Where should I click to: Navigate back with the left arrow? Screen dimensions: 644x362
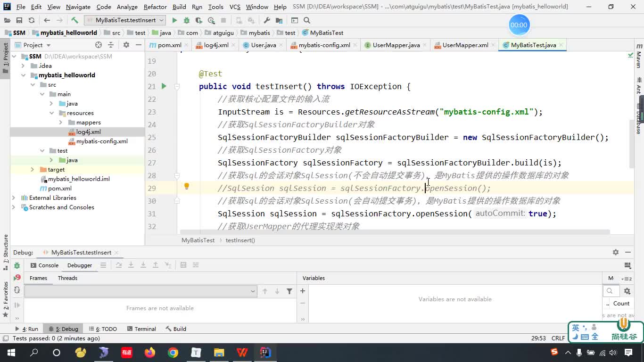tap(47, 20)
